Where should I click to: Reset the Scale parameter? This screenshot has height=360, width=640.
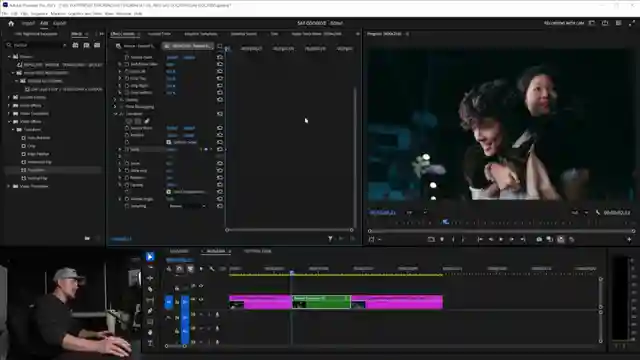click(220, 149)
